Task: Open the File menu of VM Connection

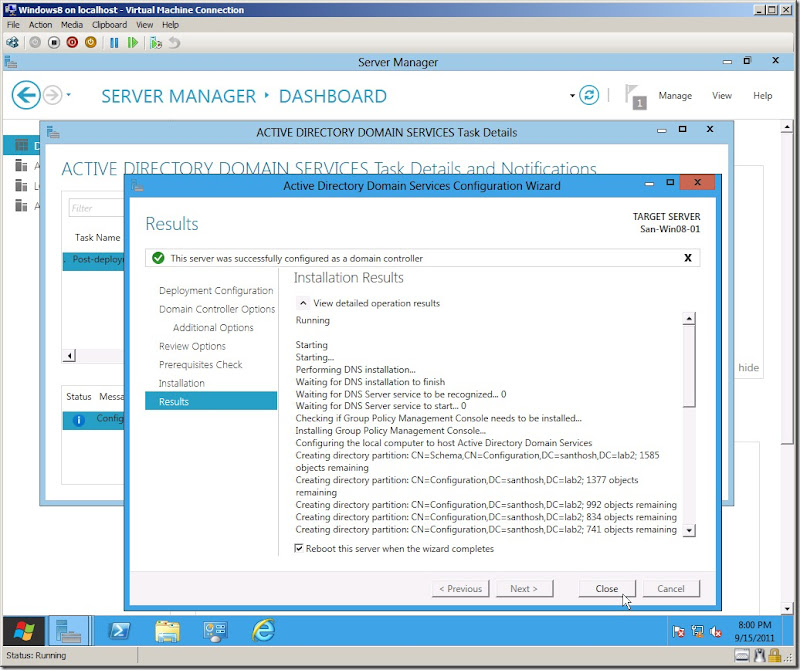Action: (13, 24)
